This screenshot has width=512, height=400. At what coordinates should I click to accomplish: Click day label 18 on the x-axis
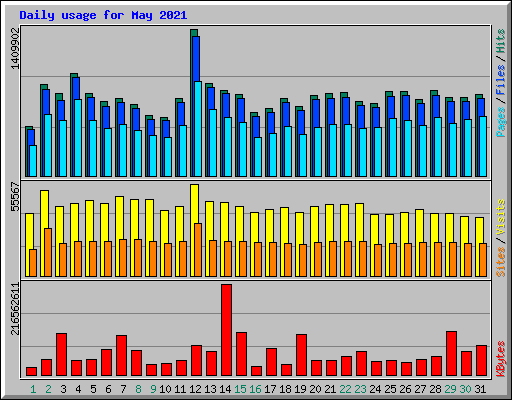(x=285, y=389)
